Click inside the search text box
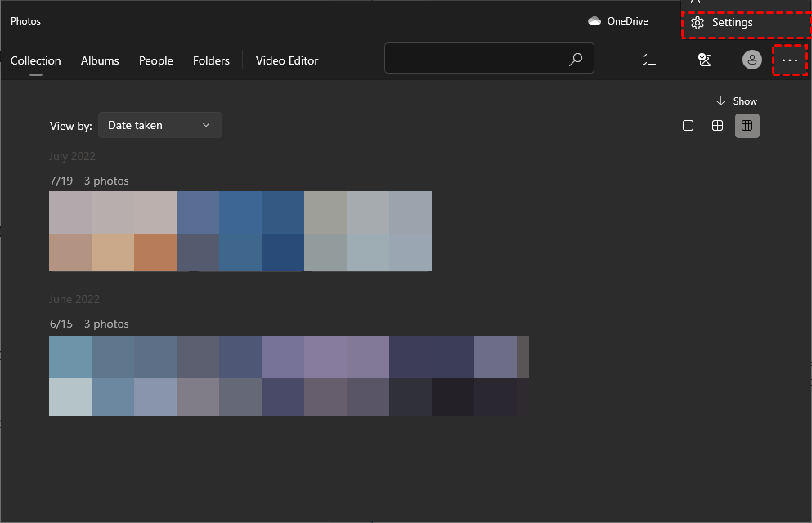The image size is (812, 523). (x=474, y=59)
